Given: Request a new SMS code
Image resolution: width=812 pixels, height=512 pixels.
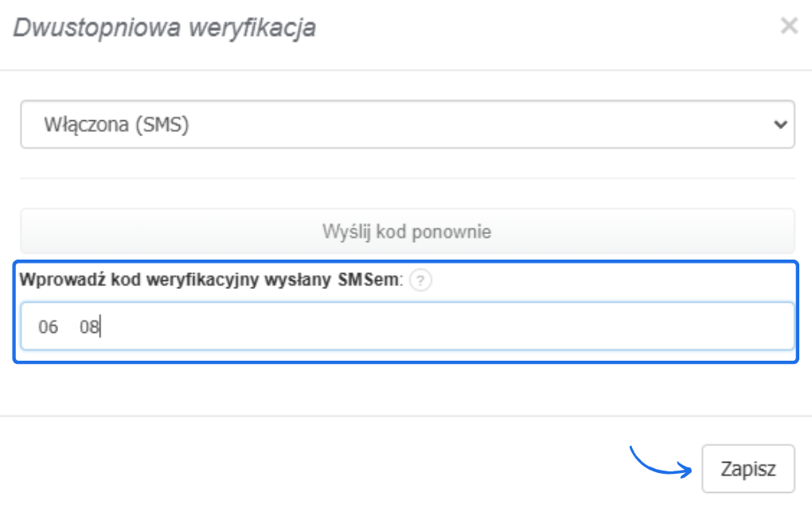Looking at the screenshot, I should click(x=408, y=231).
